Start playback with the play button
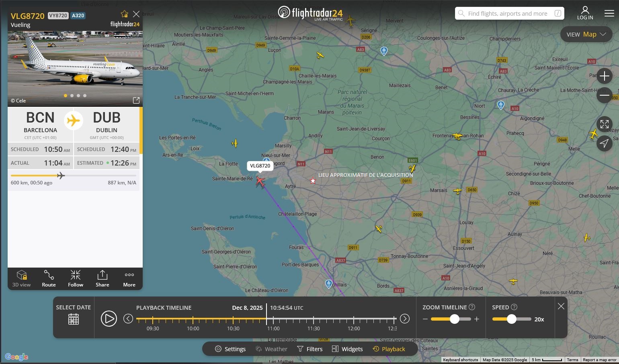 [x=109, y=319]
